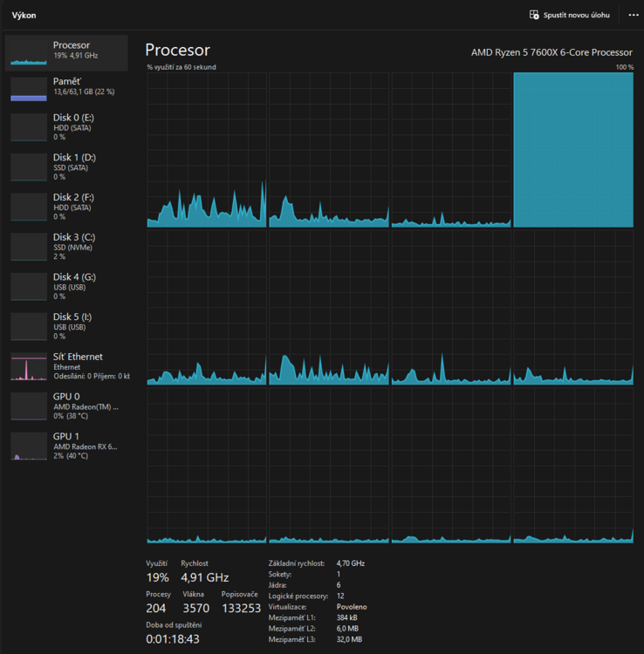
Task: Click the 133253 handles count
Action: tap(241, 609)
